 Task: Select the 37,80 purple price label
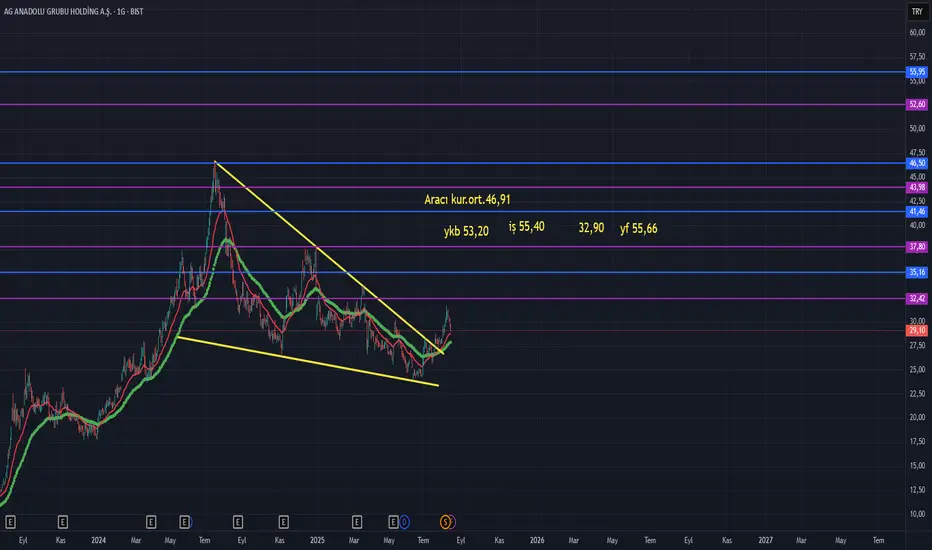pos(917,246)
